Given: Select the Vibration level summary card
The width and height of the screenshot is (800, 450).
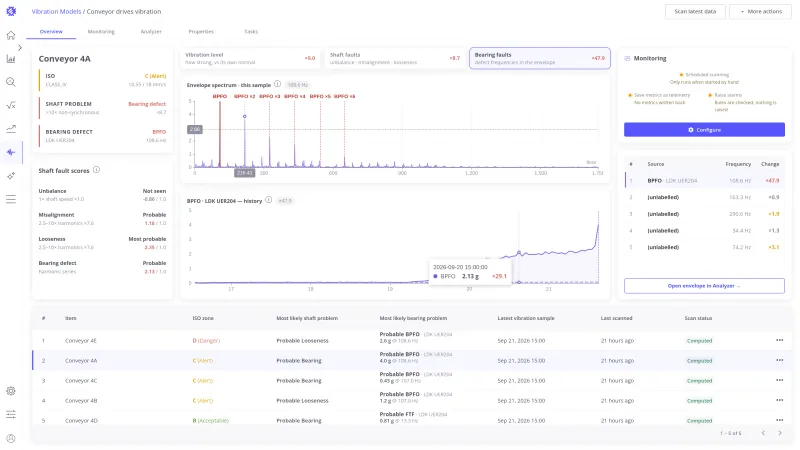Looking at the screenshot, I should 250,58.
